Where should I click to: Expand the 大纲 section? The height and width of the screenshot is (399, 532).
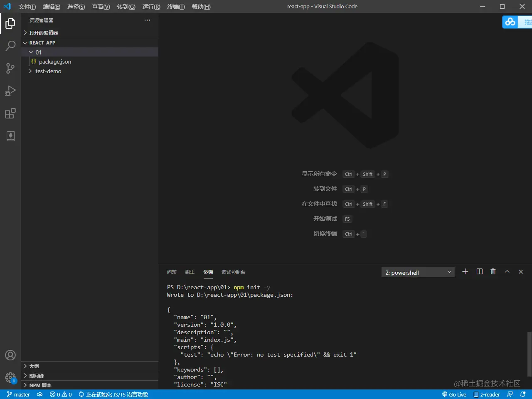click(89, 366)
